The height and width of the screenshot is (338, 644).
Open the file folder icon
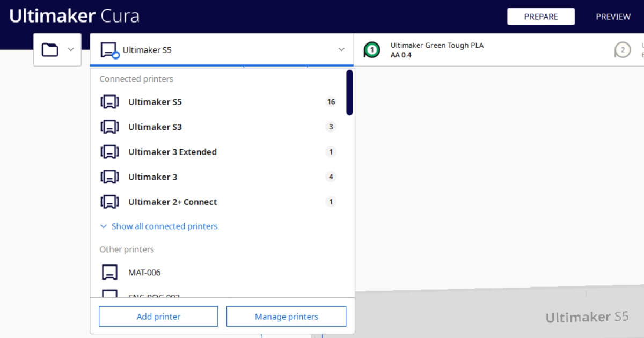(x=50, y=50)
